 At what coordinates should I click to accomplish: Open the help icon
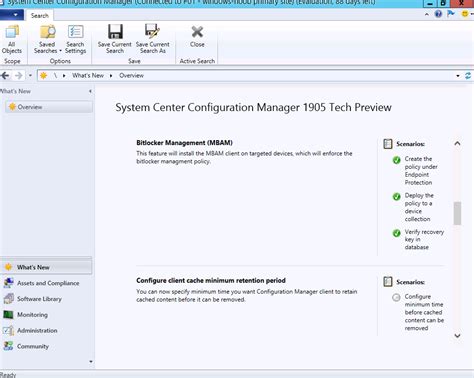coord(438,14)
